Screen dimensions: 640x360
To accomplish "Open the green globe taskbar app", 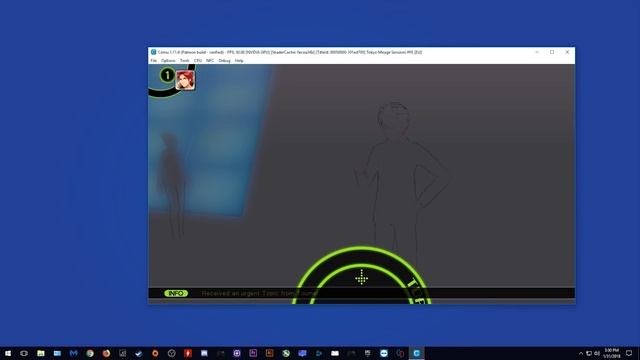I will click(286, 353).
